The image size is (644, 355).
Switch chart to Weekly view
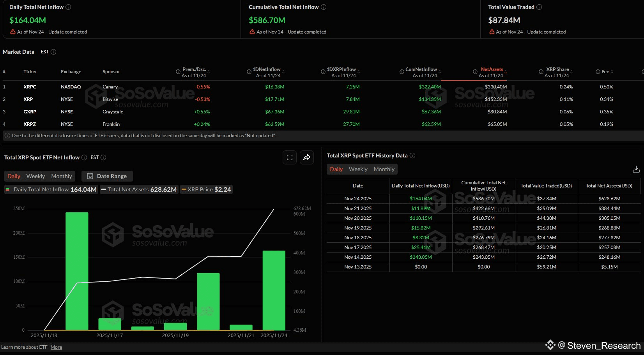(x=35, y=176)
